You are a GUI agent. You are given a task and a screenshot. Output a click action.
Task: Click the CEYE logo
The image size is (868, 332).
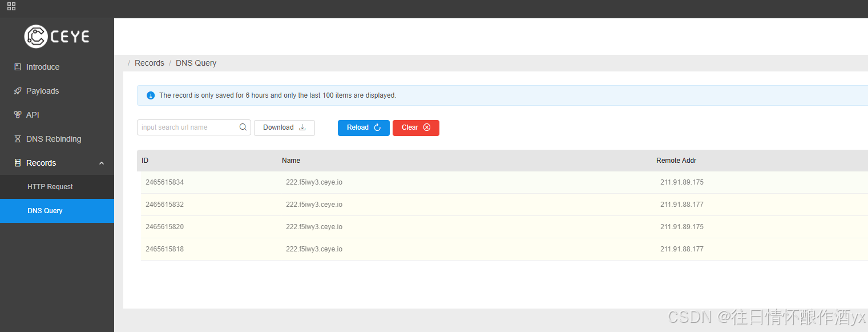coord(57,37)
